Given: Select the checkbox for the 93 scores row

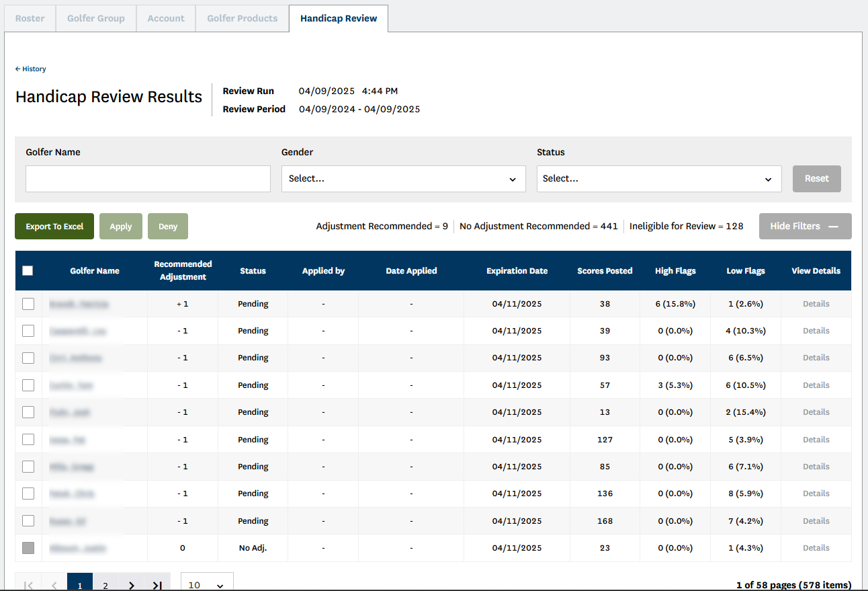Looking at the screenshot, I should (28, 358).
